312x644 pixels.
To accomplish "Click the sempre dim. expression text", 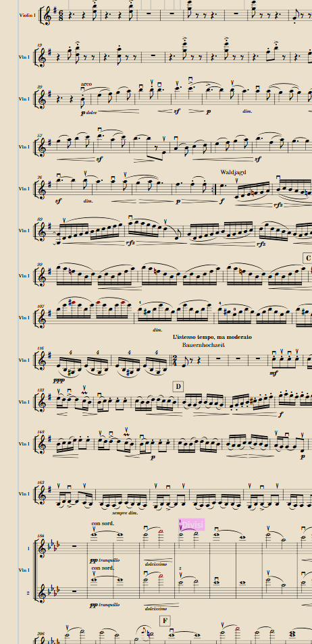I will (124, 513).
